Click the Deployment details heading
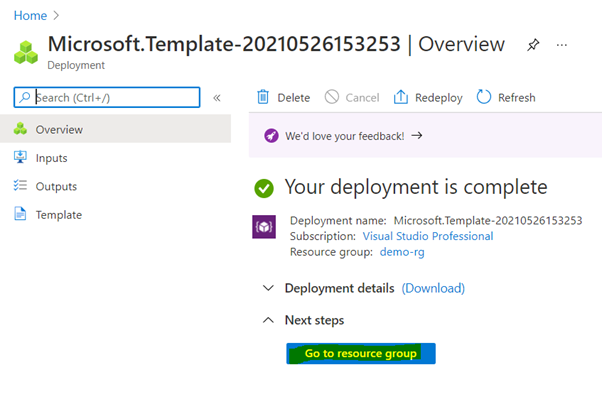Image resolution: width=602 pixels, height=404 pixels. [x=339, y=288]
